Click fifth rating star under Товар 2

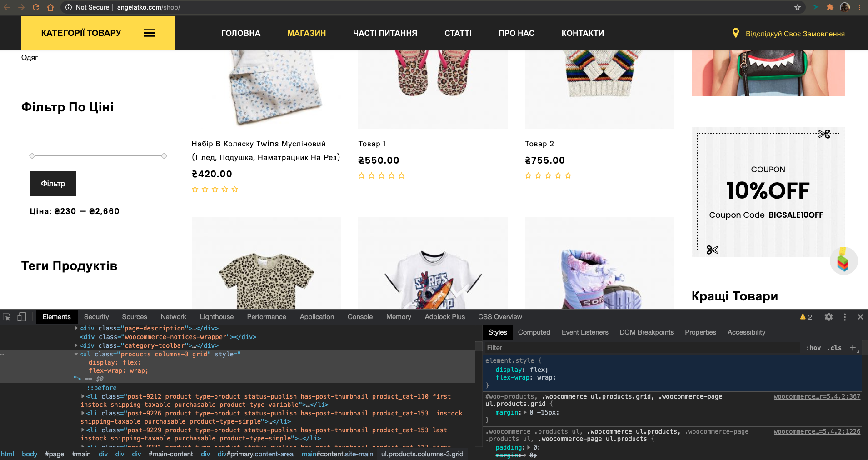(x=568, y=175)
